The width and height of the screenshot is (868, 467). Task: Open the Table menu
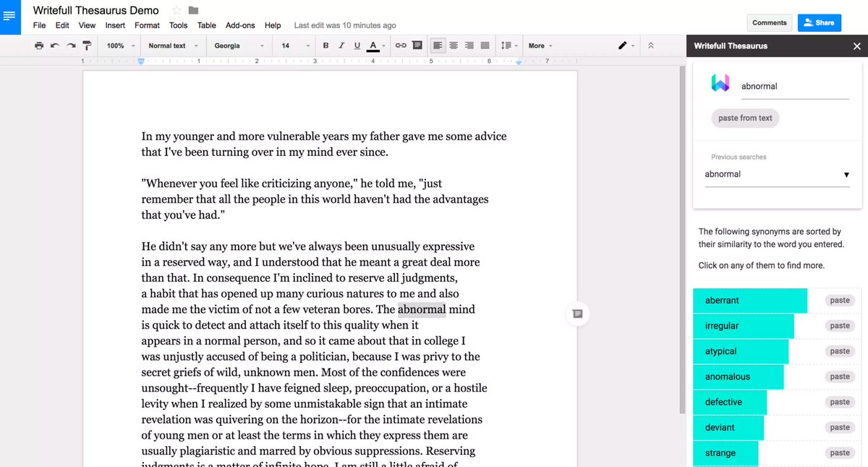[x=207, y=25]
